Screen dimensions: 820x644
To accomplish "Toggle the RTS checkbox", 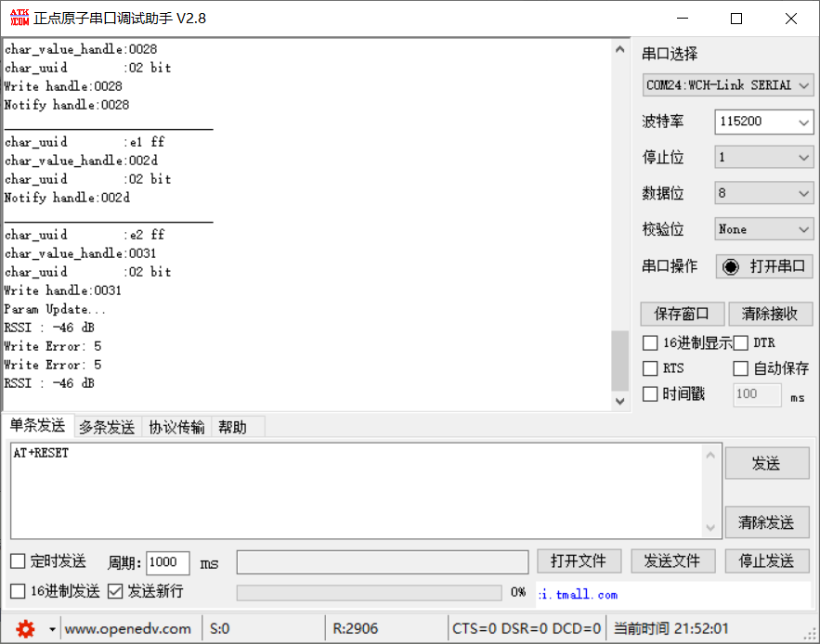I will tap(650, 368).
